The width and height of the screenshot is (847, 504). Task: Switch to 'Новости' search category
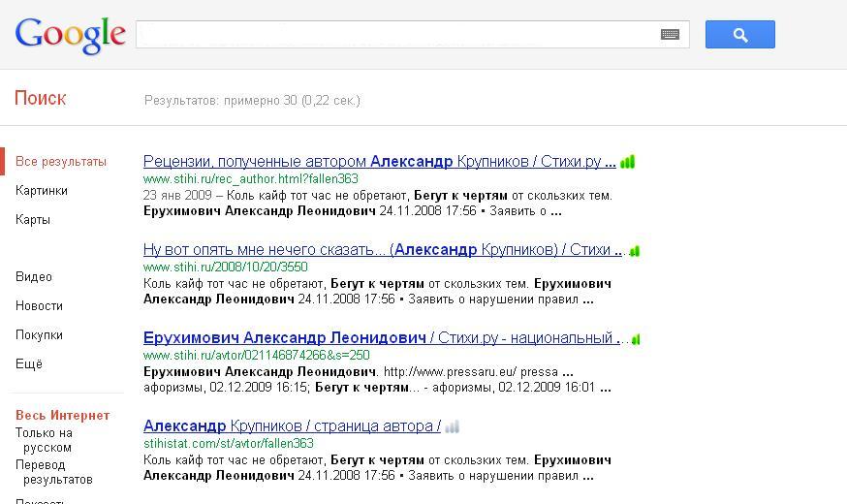[x=39, y=306]
